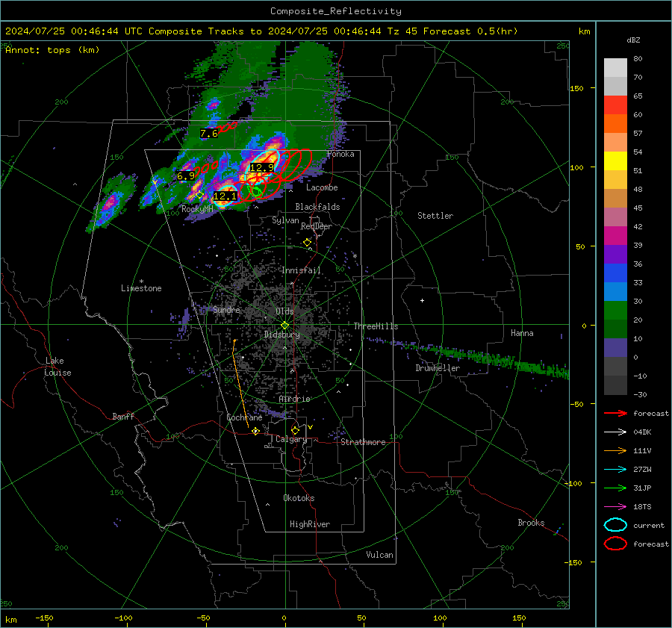Click the Sundre town label
672x628 pixels.
(226, 309)
